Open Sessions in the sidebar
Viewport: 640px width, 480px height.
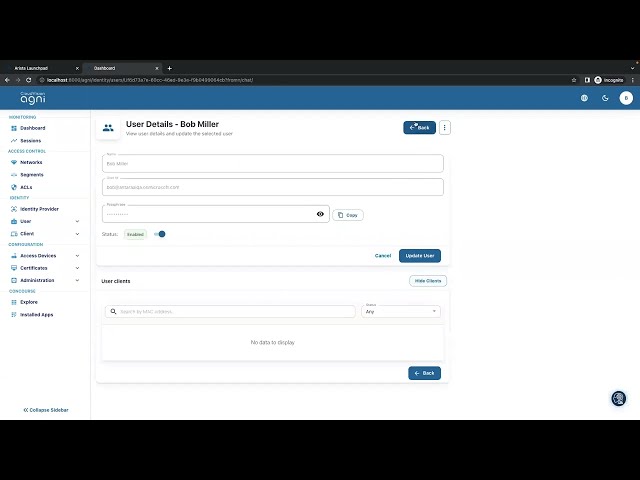(x=31, y=140)
